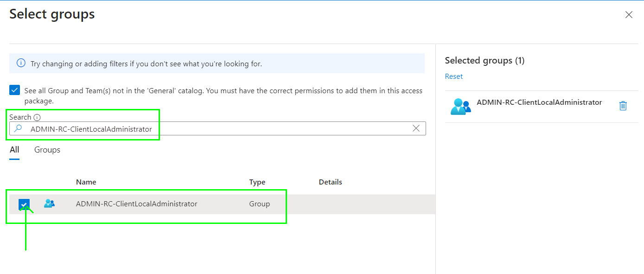644x274 pixels.
Task: Click the magnifier icon in the search box
Action: tap(19, 129)
